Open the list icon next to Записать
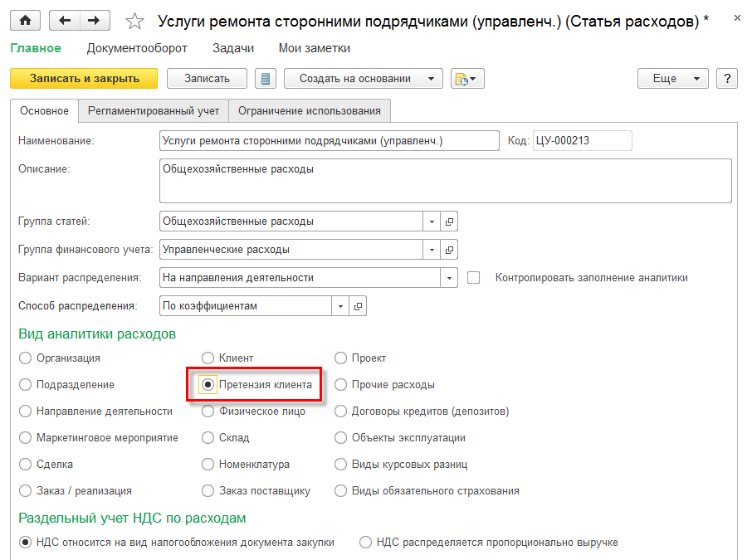Image resolution: width=752 pixels, height=560 pixels. tap(266, 79)
